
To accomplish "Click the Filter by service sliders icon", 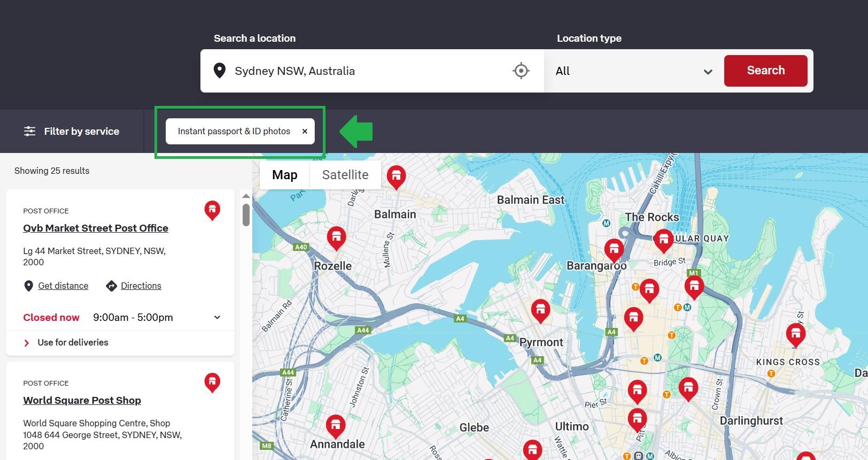I will point(30,131).
